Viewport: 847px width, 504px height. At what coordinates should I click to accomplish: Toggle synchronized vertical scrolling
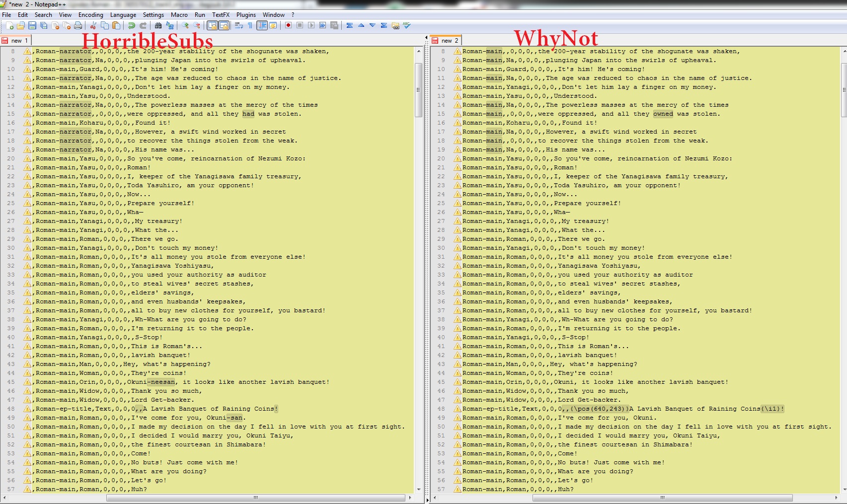212,25
